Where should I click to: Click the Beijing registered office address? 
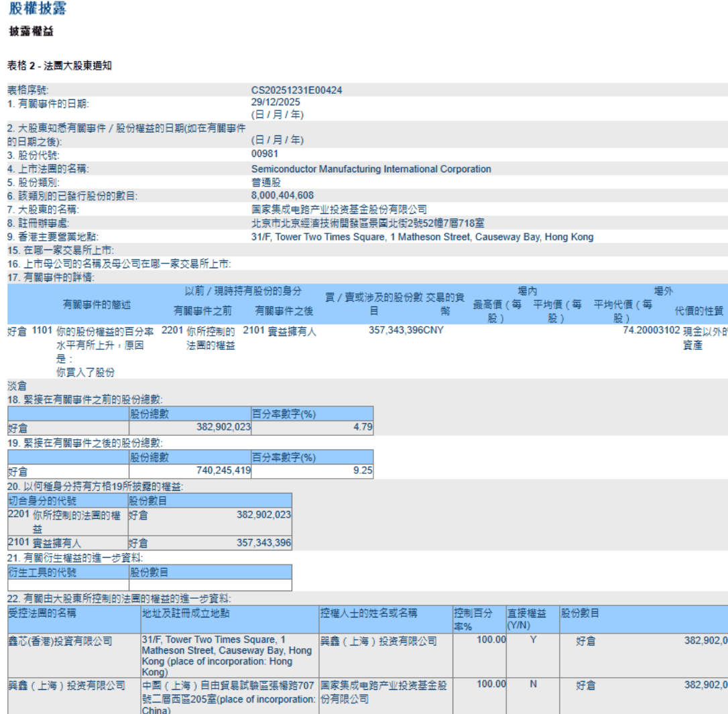(367, 223)
